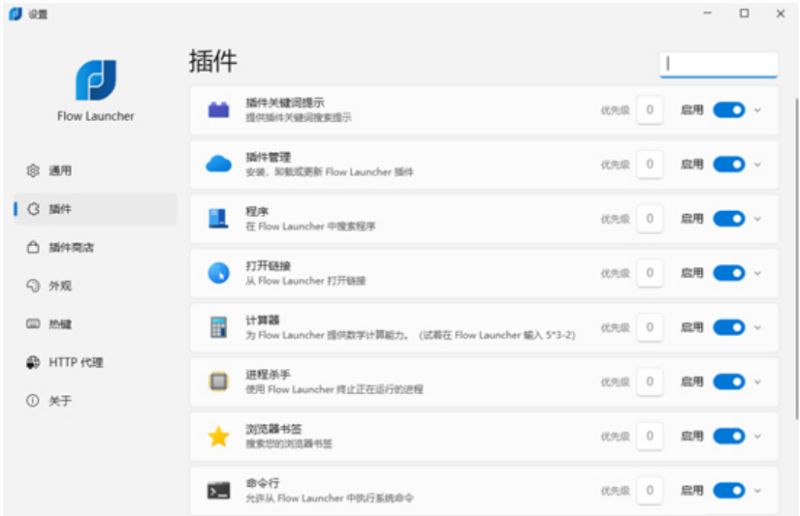Image resolution: width=800 pixels, height=516 pixels.
Task: Turn off the 计算器 plugin switch
Action: 728,327
